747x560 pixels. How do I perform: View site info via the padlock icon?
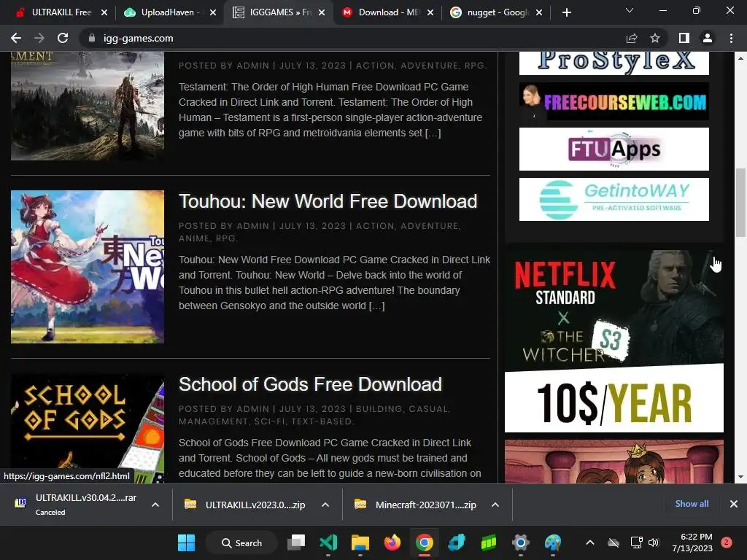click(x=91, y=38)
